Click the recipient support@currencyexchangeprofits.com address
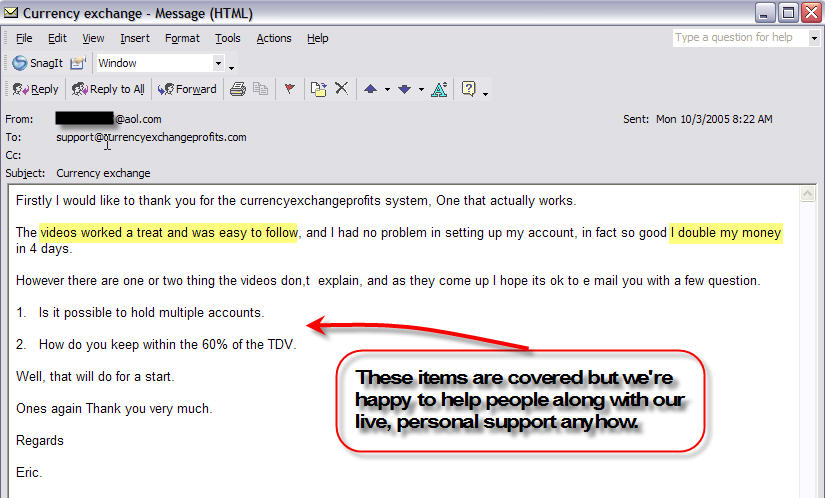 click(151, 137)
